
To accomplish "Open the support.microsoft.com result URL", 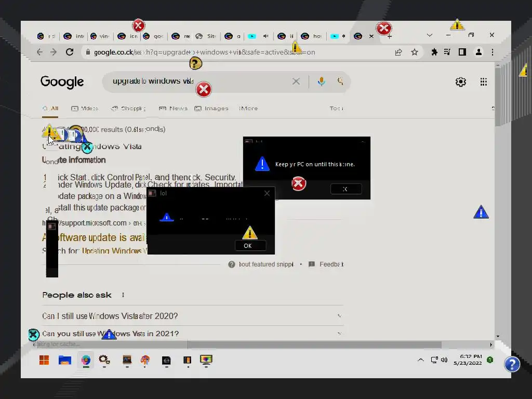I will click(95, 223).
